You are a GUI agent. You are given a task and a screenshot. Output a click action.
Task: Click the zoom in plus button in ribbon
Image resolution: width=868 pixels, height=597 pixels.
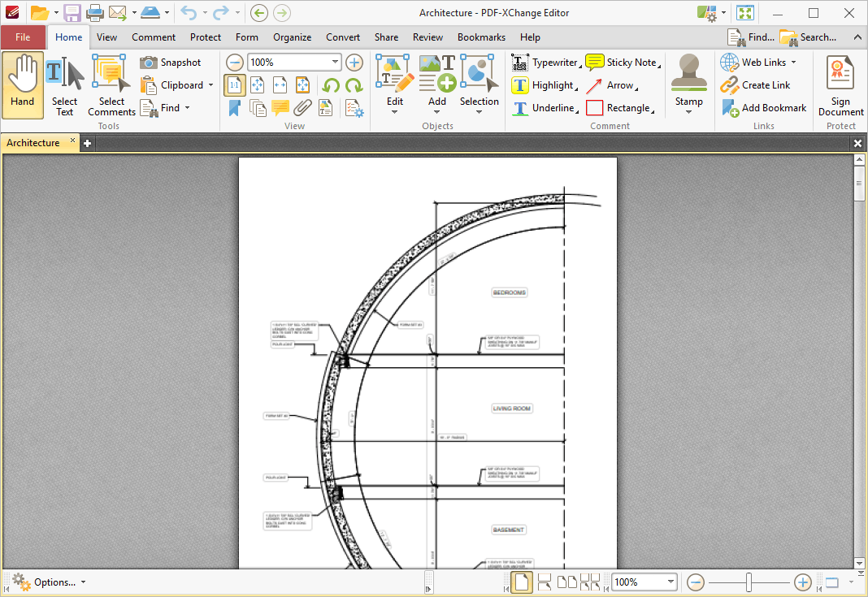point(354,63)
